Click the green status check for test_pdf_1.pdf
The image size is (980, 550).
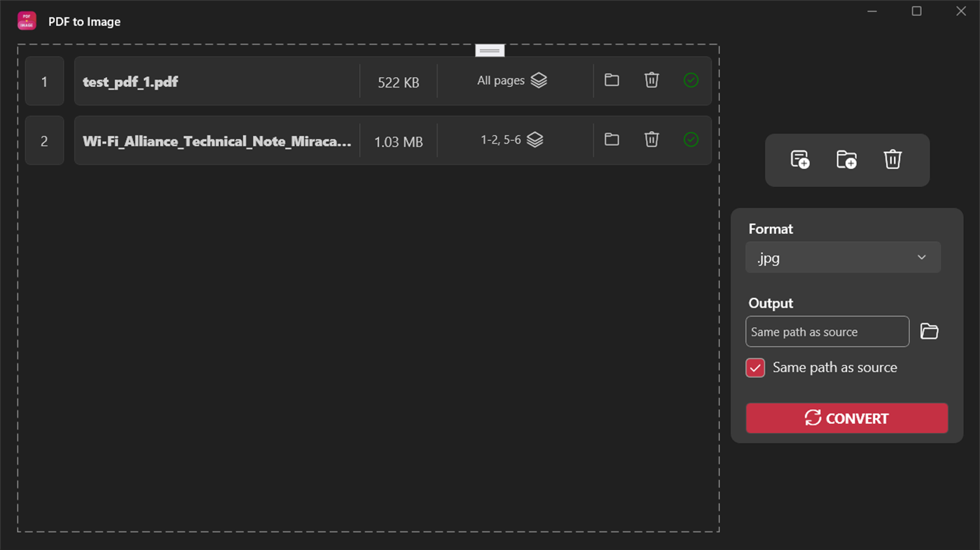point(691,80)
